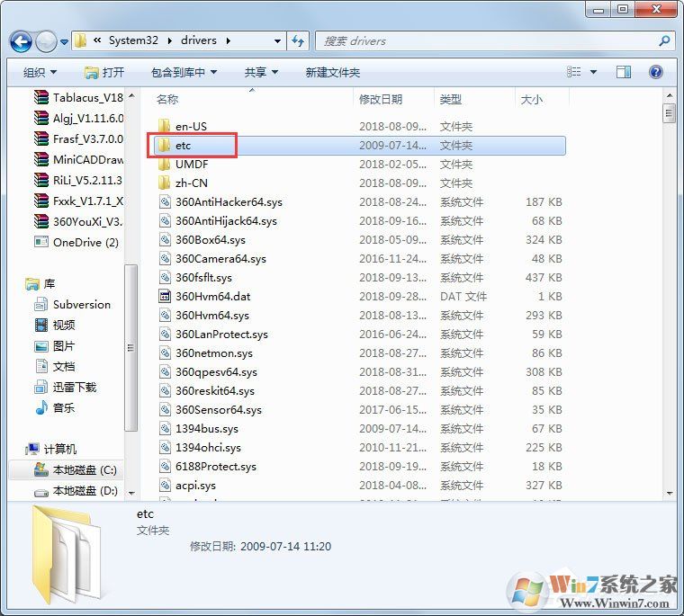Open 360YouXi_V3 archive in sidebar

coord(78,221)
